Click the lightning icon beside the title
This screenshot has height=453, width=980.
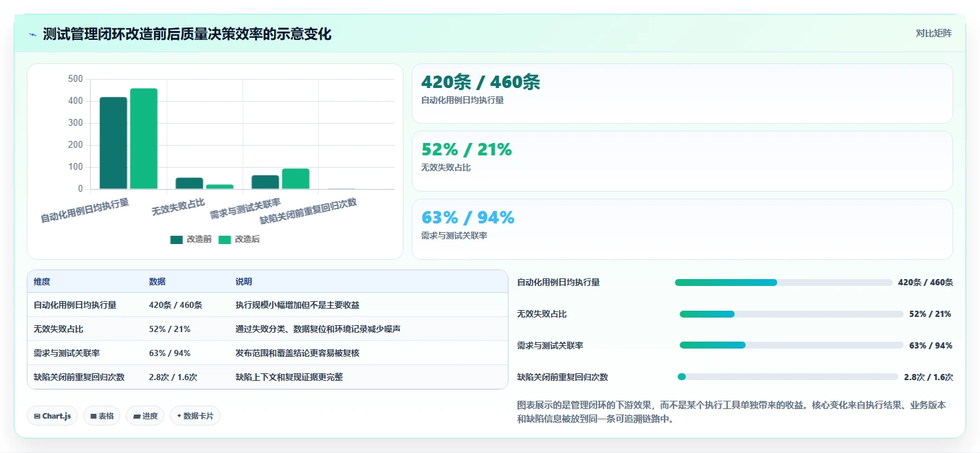pyautogui.click(x=32, y=34)
